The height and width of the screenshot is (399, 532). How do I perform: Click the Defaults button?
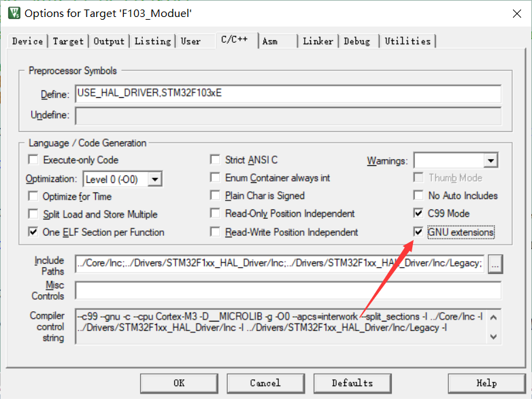352,383
